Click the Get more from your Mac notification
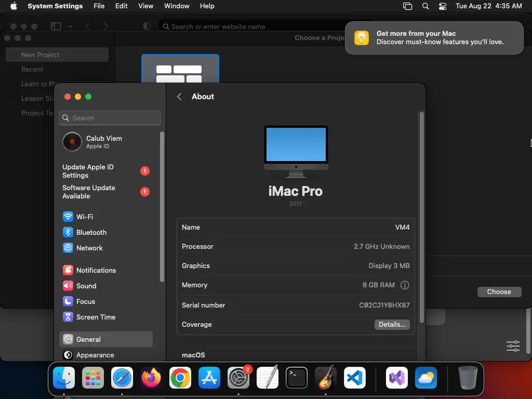Image resolution: width=532 pixels, height=399 pixels. (434, 37)
